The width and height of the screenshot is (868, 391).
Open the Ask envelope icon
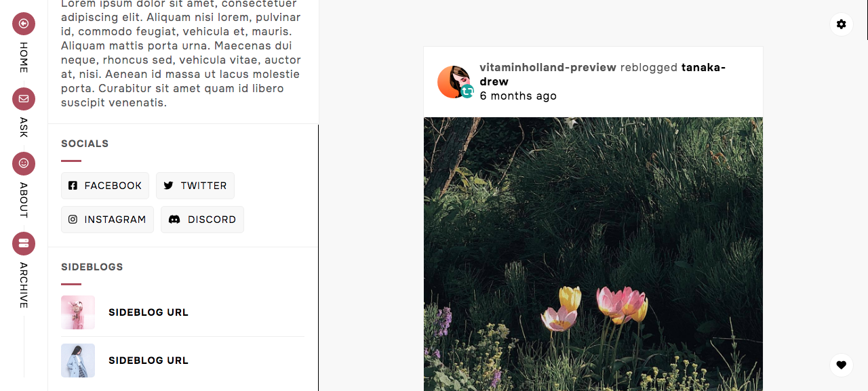(24, 99)
